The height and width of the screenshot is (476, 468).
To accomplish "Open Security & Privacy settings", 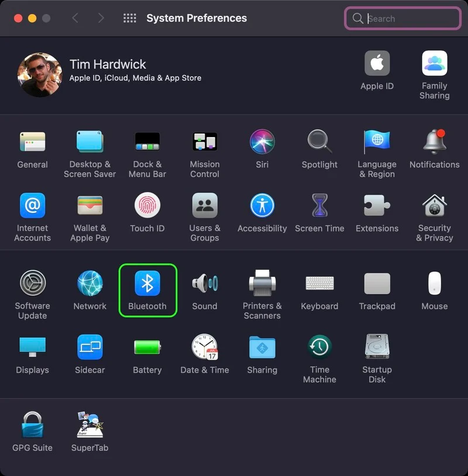I will click(435, 207).
